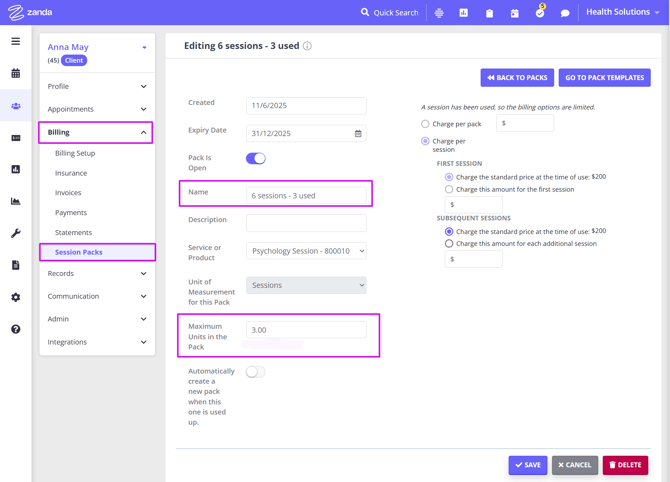
Task: Select the Charge per pack radio button
Action: (425, 124)
